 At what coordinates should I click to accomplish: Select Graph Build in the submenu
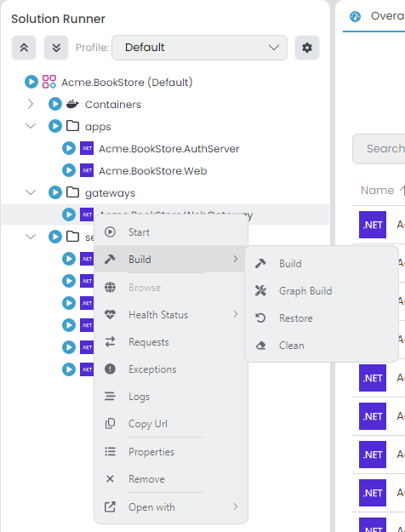tap(322, 291)
